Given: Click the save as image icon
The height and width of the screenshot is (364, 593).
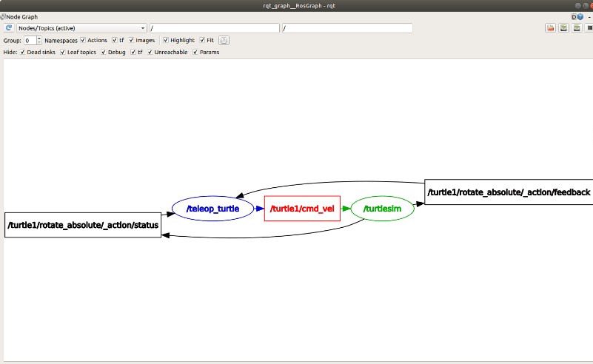Looking at the screenshot, I should (589, 28).
